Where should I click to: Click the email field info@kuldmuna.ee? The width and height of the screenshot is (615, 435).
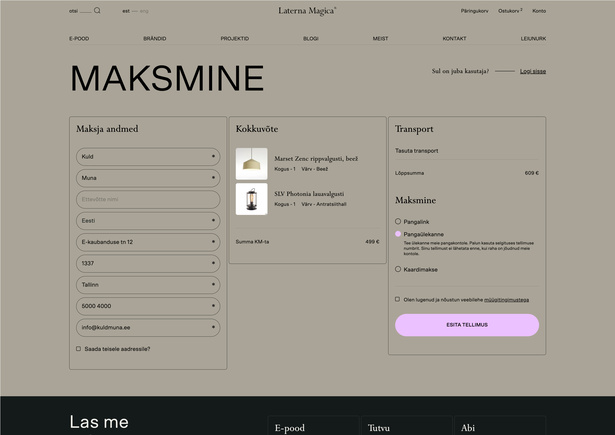(147, 327)
